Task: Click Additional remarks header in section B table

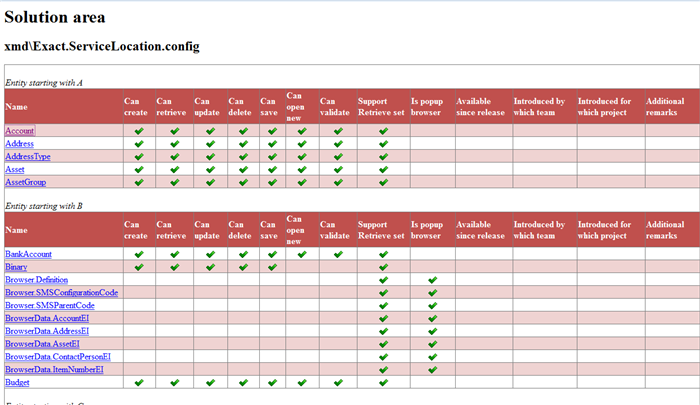Action: click(x=665, y=229)
